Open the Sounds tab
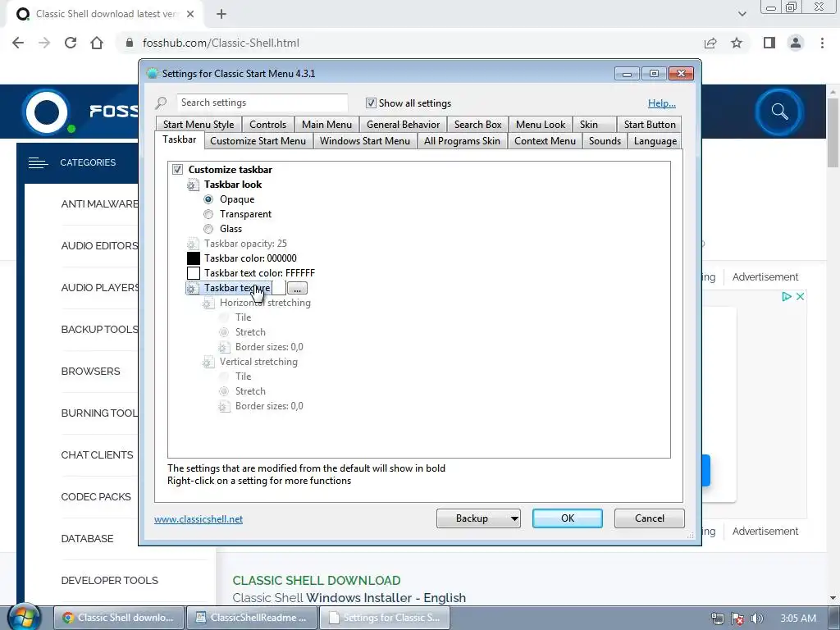This screenshot has height=630, width=840. (605, 141)
